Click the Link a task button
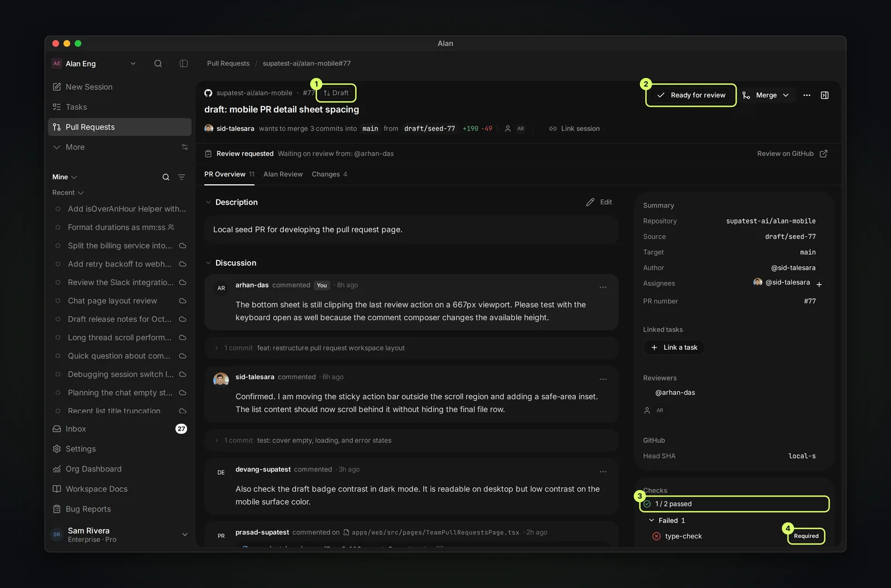 pyautogui.click(x=674, y=347)
